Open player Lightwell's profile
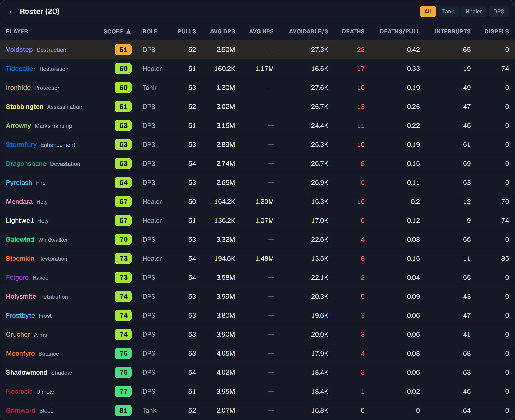The image size is (515, 420). pos(20,221)
